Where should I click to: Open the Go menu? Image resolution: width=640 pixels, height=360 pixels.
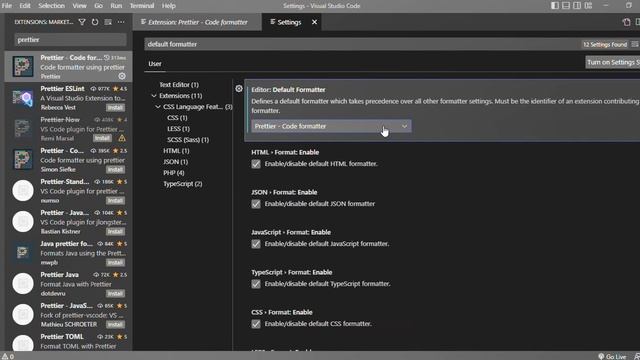(x=98, y=6)
